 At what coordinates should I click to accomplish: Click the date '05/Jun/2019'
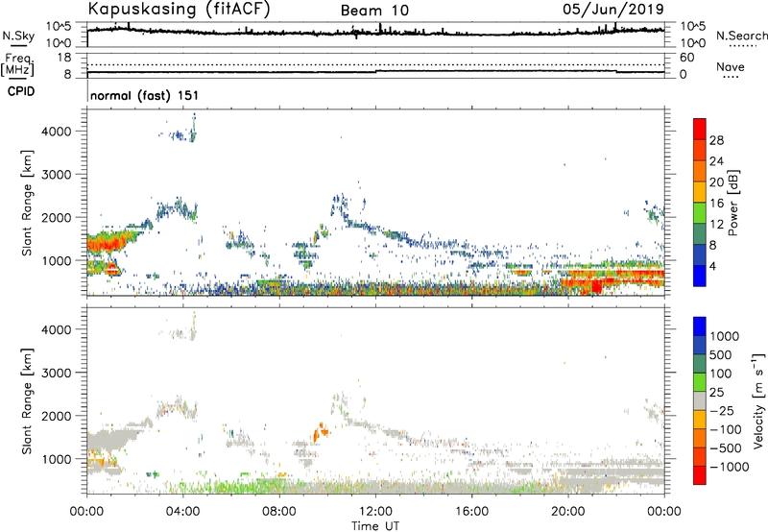tap(613, 10)
